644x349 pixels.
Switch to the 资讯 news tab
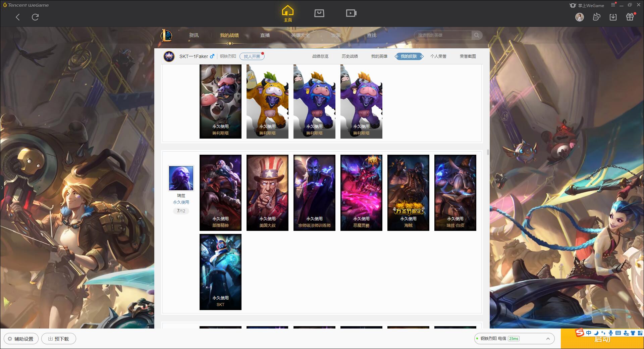[x=194, y=35]
